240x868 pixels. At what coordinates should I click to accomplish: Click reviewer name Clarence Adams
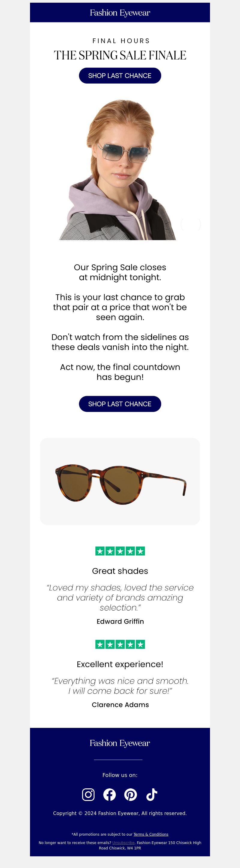tap(120, 705)
